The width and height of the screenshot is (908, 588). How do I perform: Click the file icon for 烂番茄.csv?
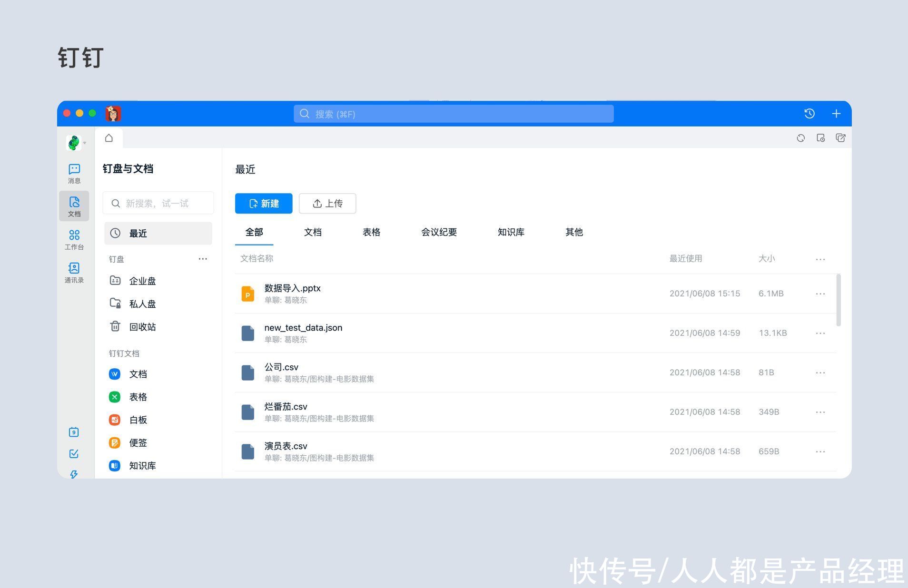pyautogui.click(x=247, y=412)
